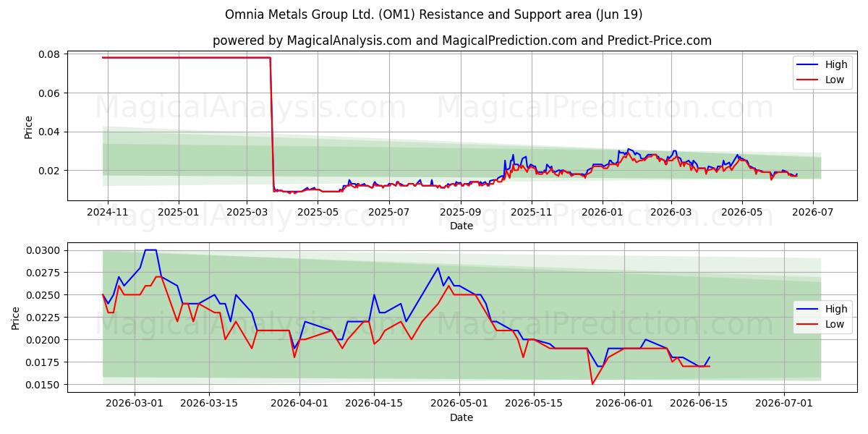
Task: Click the 0.0250 tick on bottom chart
Action: (x=43, y=295)
